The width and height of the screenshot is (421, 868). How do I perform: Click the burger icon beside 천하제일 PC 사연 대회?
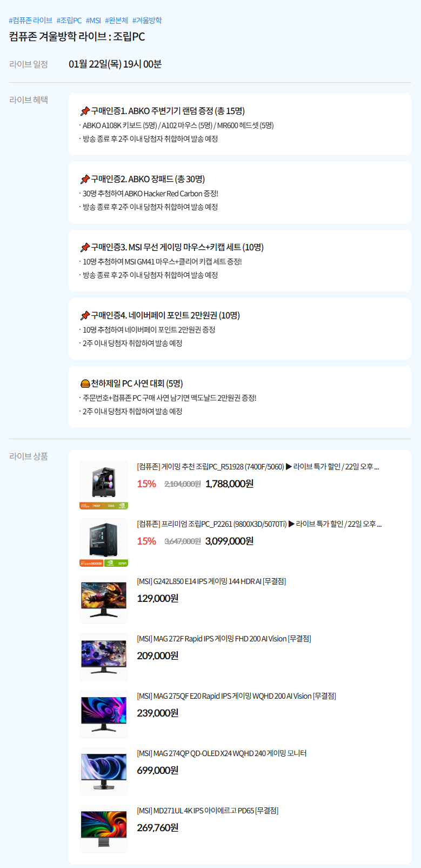point(85,384)
